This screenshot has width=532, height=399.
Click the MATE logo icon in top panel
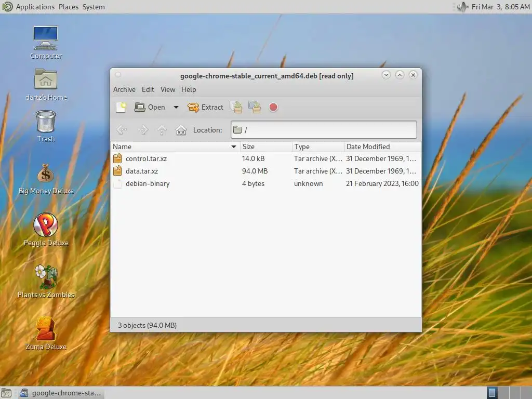[x=7, y=6]
